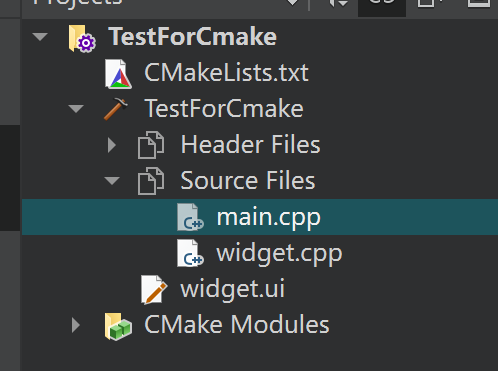Screen dimensions: 498x371
Task: Click the Source Files documents icon
Action: pos(151,181)
